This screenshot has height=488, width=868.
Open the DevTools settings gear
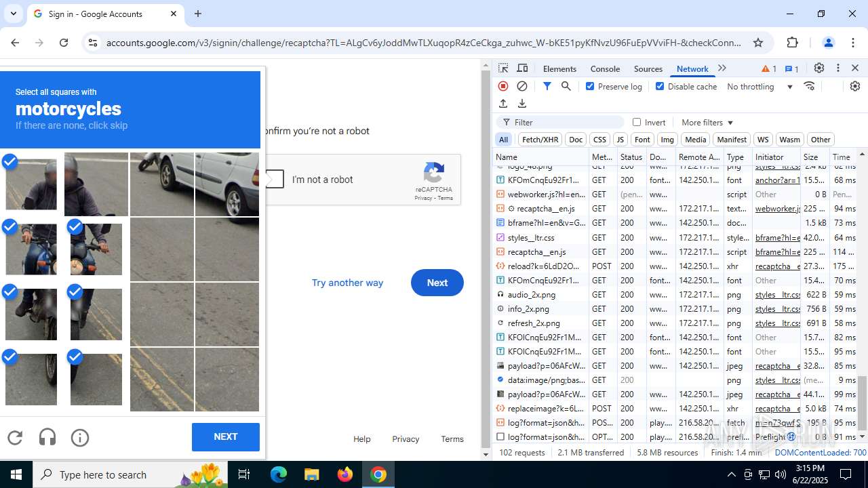coord(819,68)
